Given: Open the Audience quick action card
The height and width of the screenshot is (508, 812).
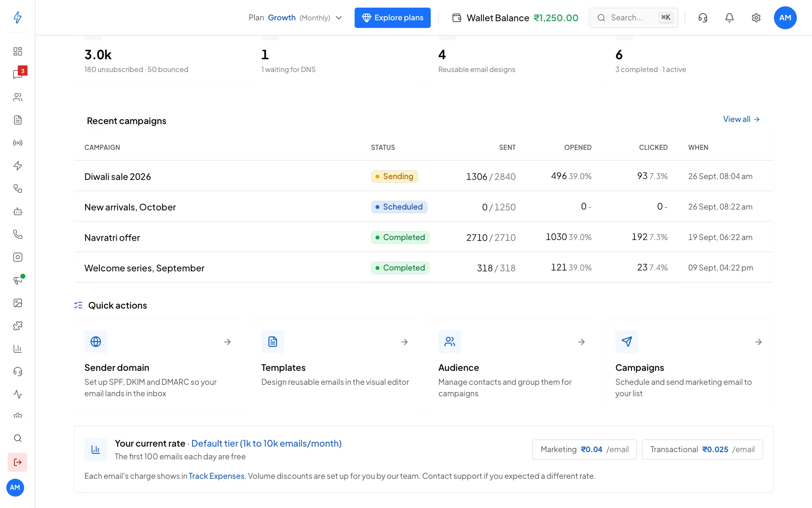Looking at the screenshot, I should [x=512, y=364].
